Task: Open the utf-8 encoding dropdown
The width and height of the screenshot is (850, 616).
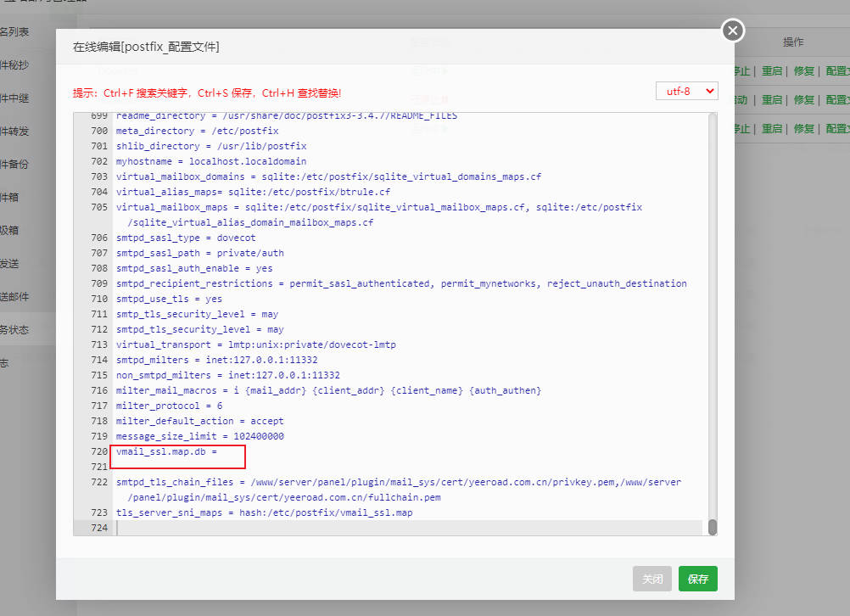Action: (x=687, y=90)
